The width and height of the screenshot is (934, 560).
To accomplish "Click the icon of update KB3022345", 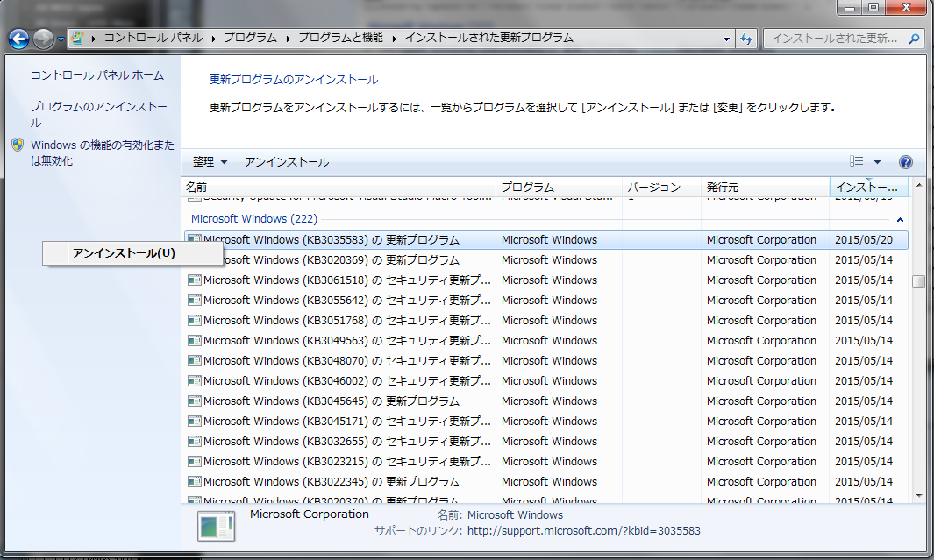I will (x=194, y=482).
